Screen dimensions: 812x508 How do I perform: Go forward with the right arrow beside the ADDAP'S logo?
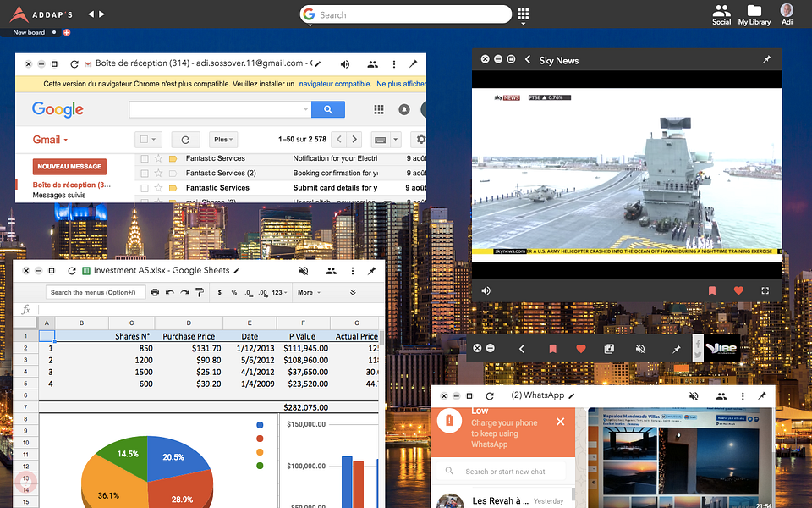coord(102,14)
